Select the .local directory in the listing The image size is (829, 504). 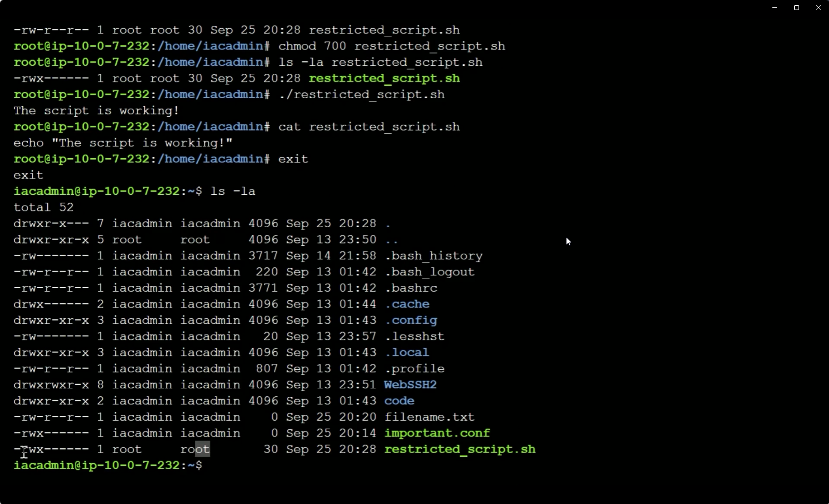click(x=406, y=353)
